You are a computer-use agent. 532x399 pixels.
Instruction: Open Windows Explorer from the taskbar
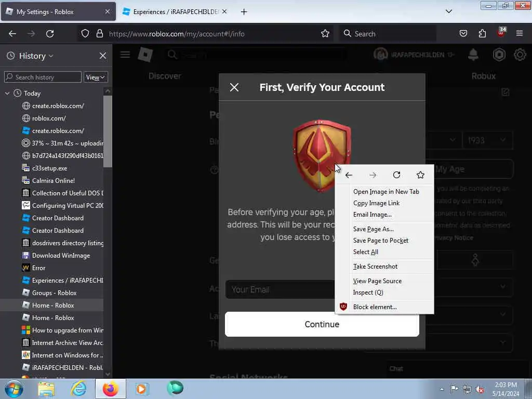(46, 389)
